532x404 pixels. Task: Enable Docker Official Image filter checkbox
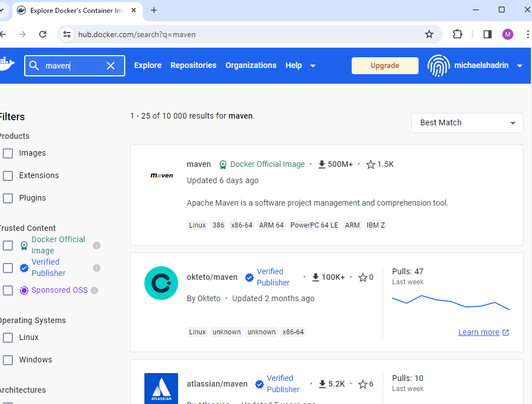[x=8, y=246]
